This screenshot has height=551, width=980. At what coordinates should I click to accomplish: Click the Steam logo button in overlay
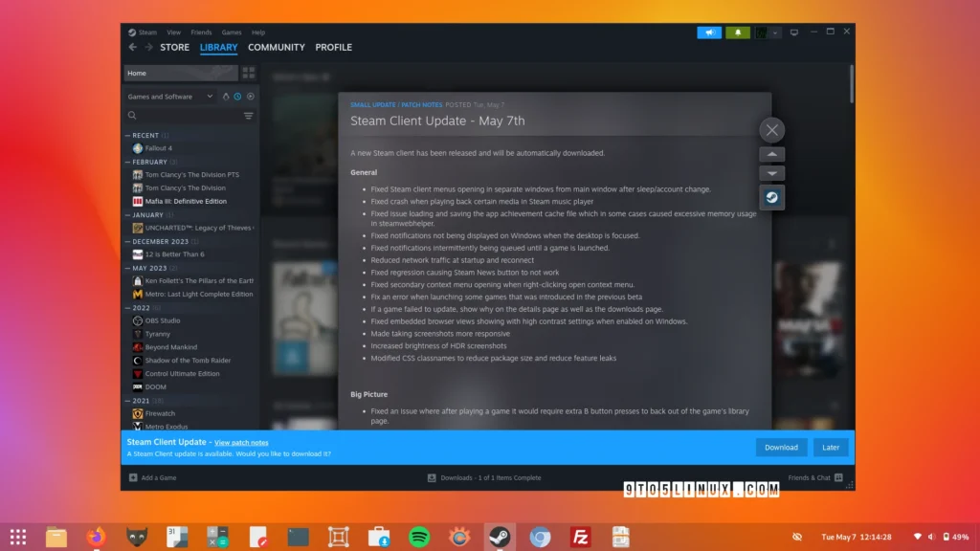pos(772,197)
